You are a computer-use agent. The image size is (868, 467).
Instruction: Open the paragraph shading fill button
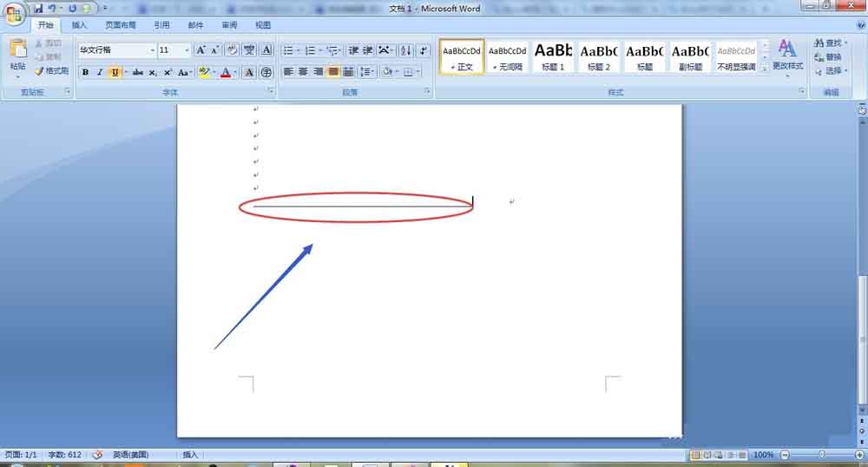(387, 72)
